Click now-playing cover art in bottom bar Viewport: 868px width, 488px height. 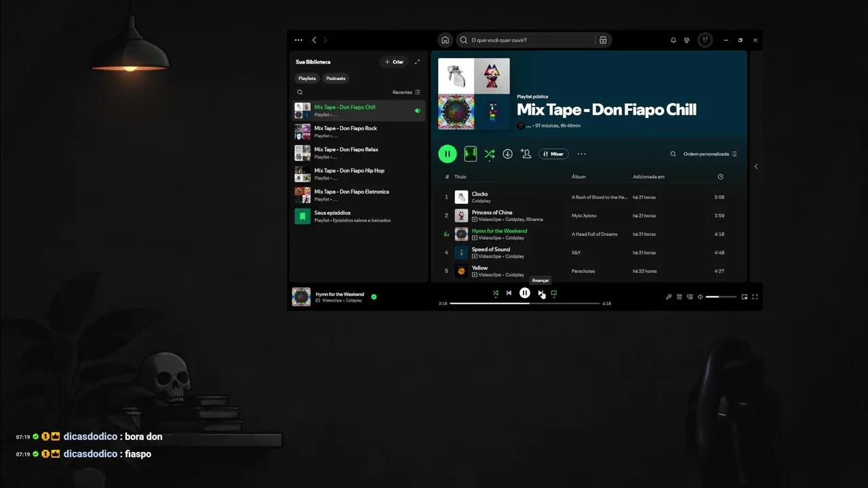[301, 297]
